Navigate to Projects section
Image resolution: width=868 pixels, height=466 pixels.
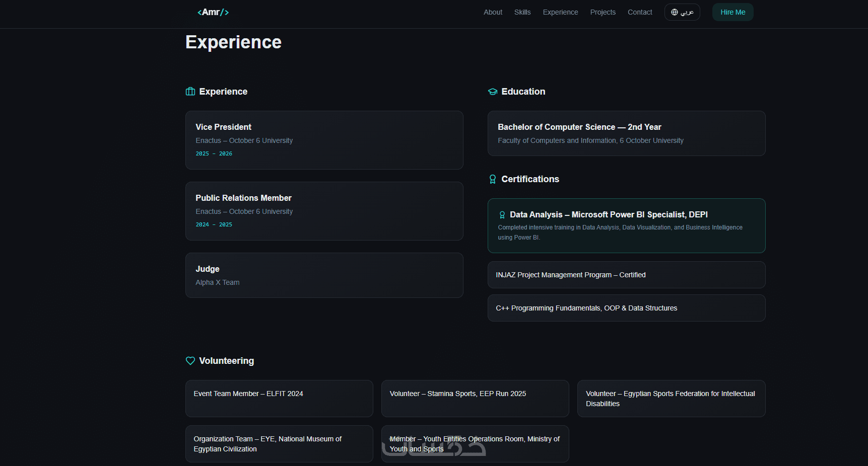pyautogui.click(x=603, y=12)
